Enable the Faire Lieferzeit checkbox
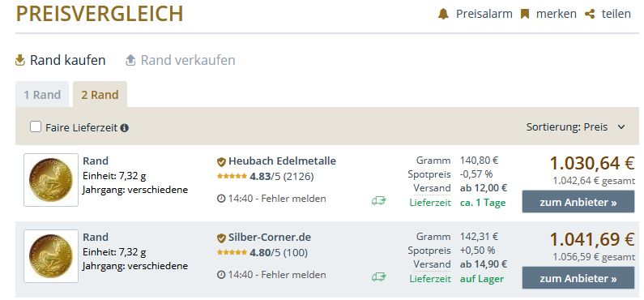The height and width of the screenshot is (300, 644). [36, 127]
